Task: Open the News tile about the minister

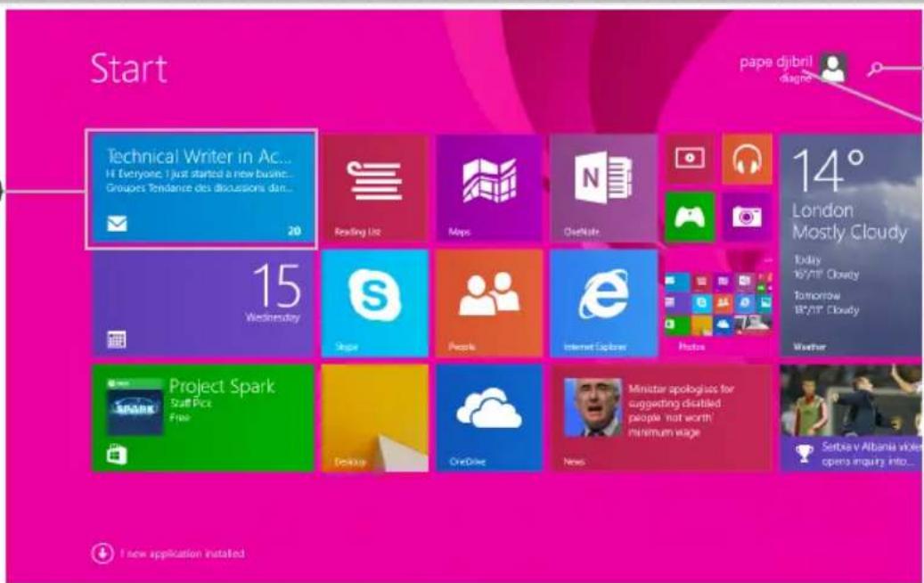Action: [661, 418]
